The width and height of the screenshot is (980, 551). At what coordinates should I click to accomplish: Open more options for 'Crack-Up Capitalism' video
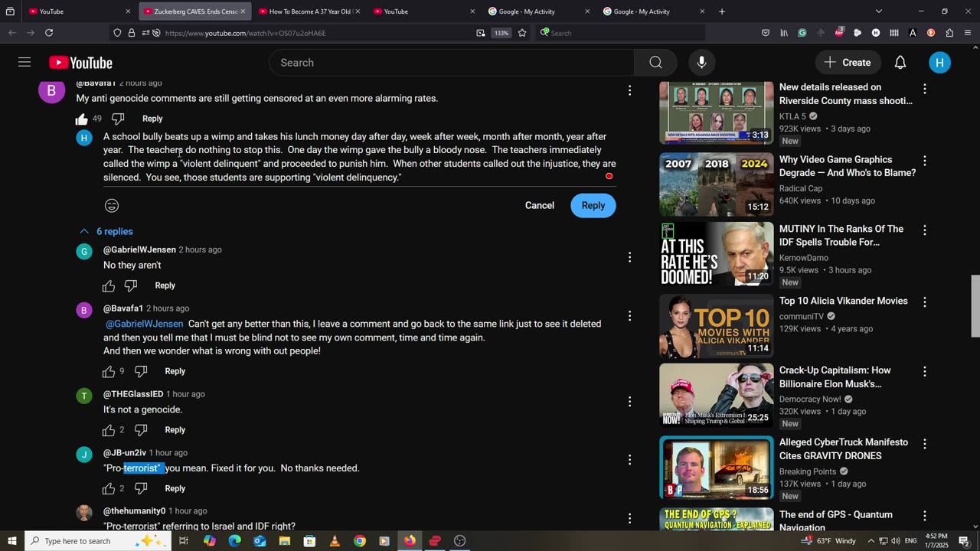pyautogui.click(x=925, y=372)
